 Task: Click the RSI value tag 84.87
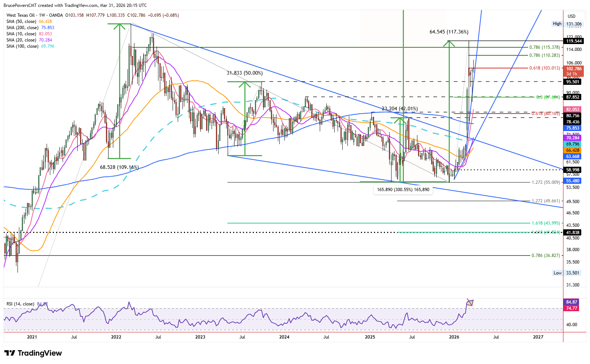(571, 302)
